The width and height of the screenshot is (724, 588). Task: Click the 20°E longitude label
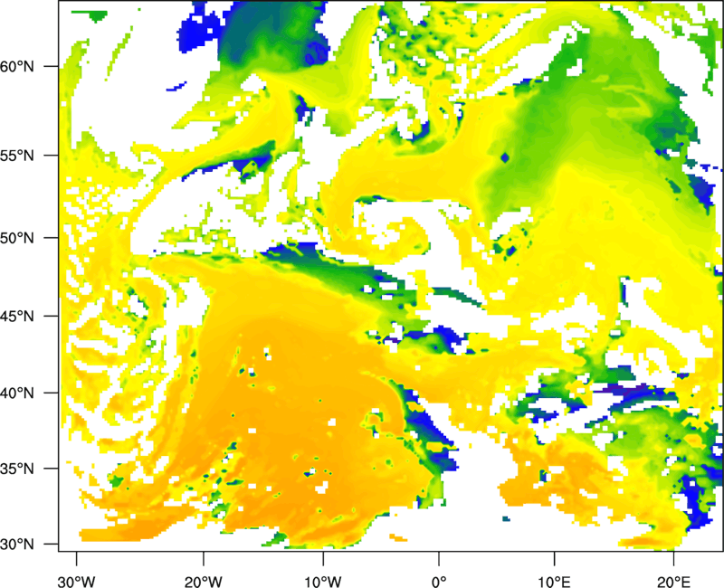(x=673, y=582)
